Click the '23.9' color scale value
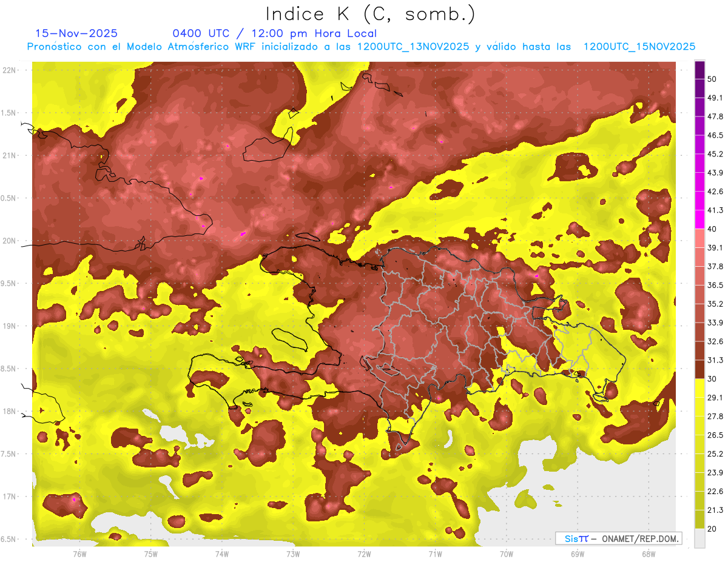Screen dimensions: 728x562 point(715,473)
